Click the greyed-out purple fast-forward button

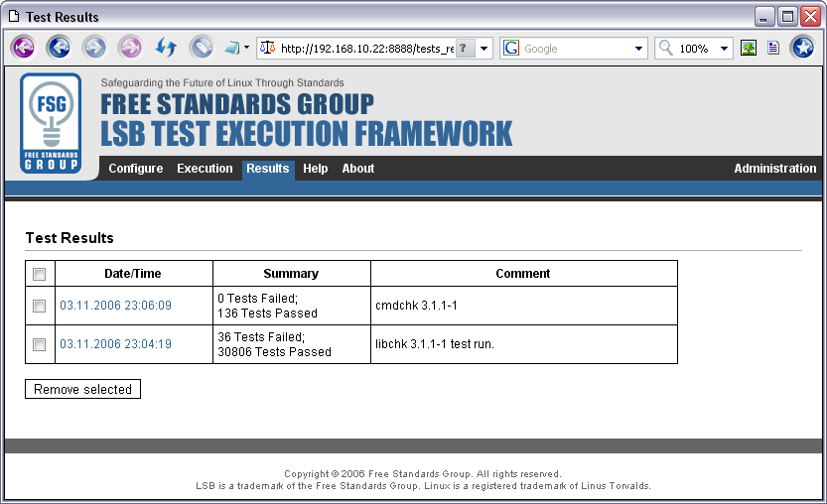point(130,48)
